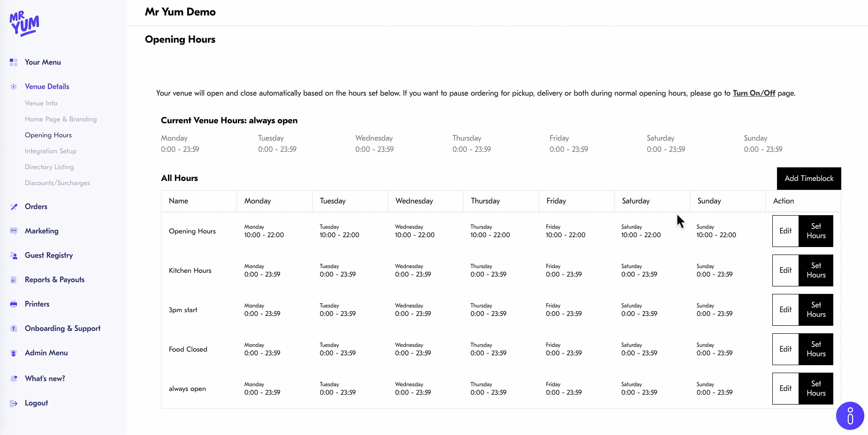Click the Your Menu grid icon
The height and width of the screenshot is (435, 868).
[14, 62]
